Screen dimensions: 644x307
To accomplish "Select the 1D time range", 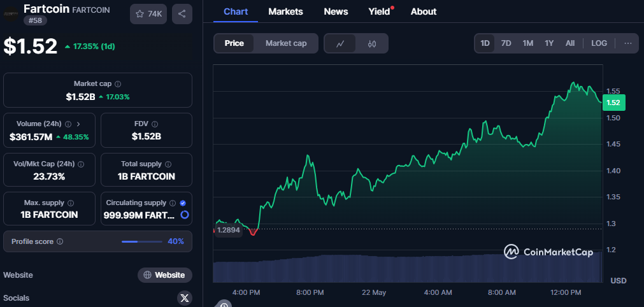I will (x=485, y=43).
